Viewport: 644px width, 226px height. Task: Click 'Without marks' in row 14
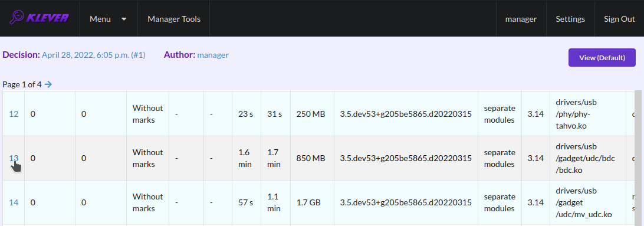tap(147, 202)
